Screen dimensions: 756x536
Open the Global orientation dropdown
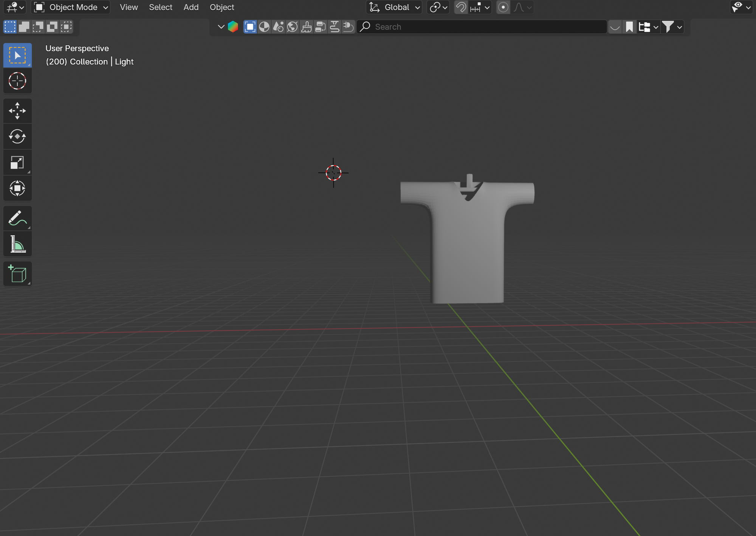pyautogui.click(x=394, y=7)
